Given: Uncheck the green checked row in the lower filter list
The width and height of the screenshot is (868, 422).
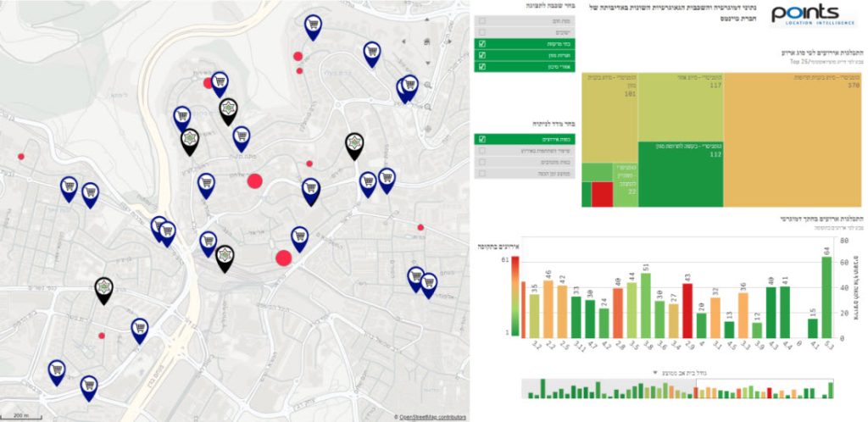Looking at the screenshot, I should pos(525,139).
